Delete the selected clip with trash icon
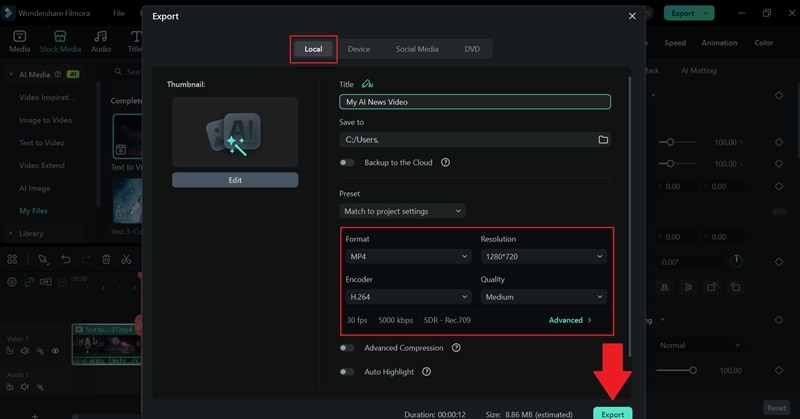Viewport: 800px width, 419px height. 106,259
